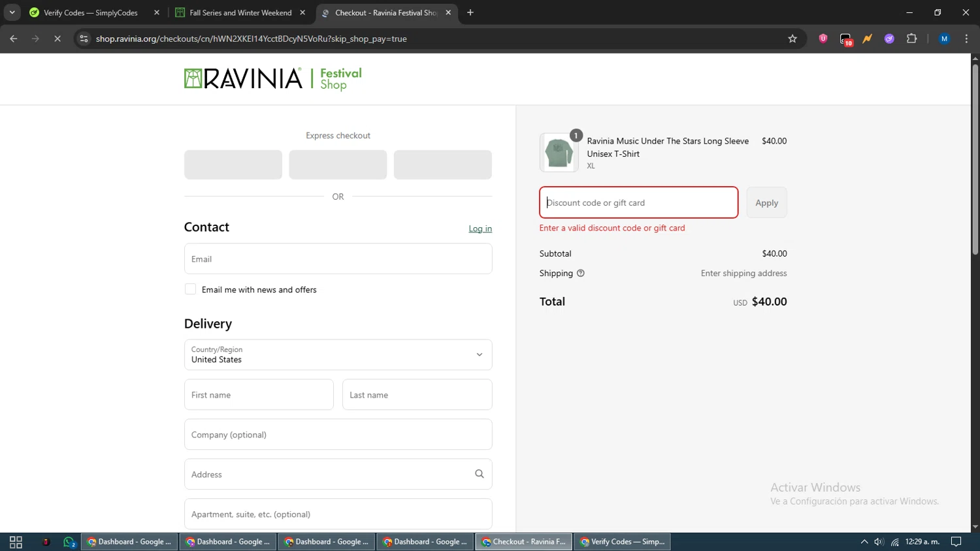Close the Fall Series and Winter Weekend tab
980x551 pixels.
point(302,12)
